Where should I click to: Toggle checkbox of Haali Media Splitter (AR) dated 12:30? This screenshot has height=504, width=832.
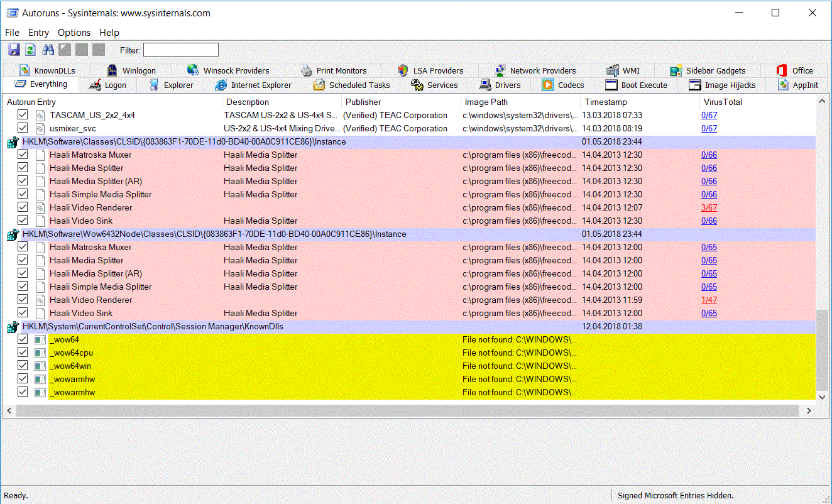23,181
